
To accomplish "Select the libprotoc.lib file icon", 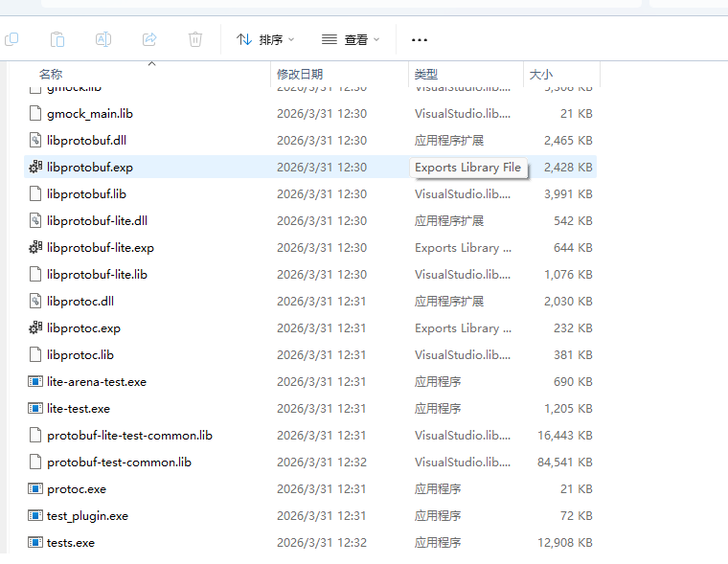I will (x=35, y=354).
